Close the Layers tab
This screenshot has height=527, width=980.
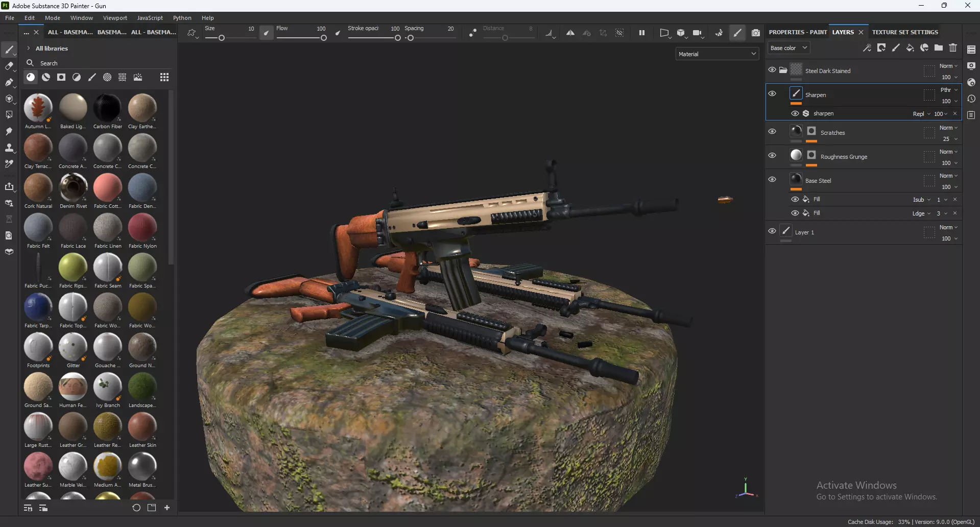coord(861,32)
